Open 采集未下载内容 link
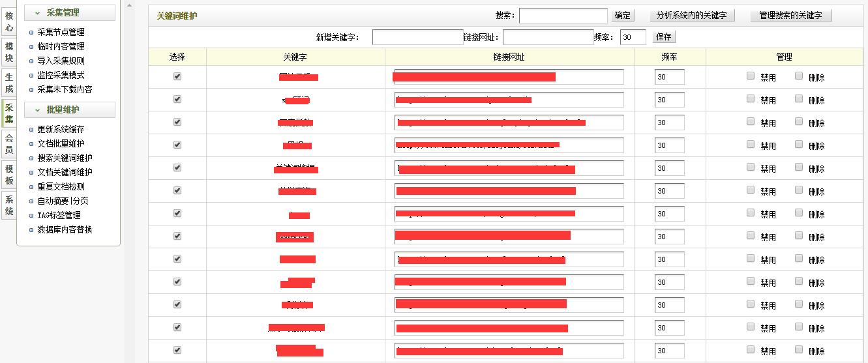This screenshot has height=363, width=868. pos(65,89)
